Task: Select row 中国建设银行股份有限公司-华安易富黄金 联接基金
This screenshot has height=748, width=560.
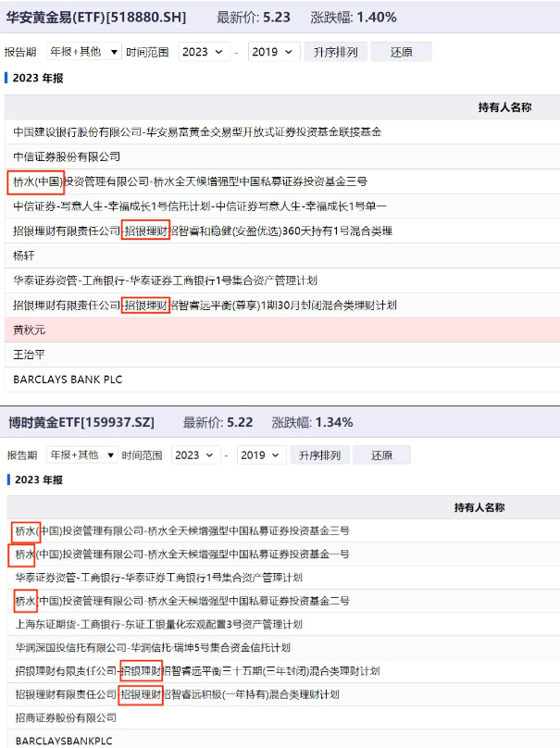Action: 282,131
